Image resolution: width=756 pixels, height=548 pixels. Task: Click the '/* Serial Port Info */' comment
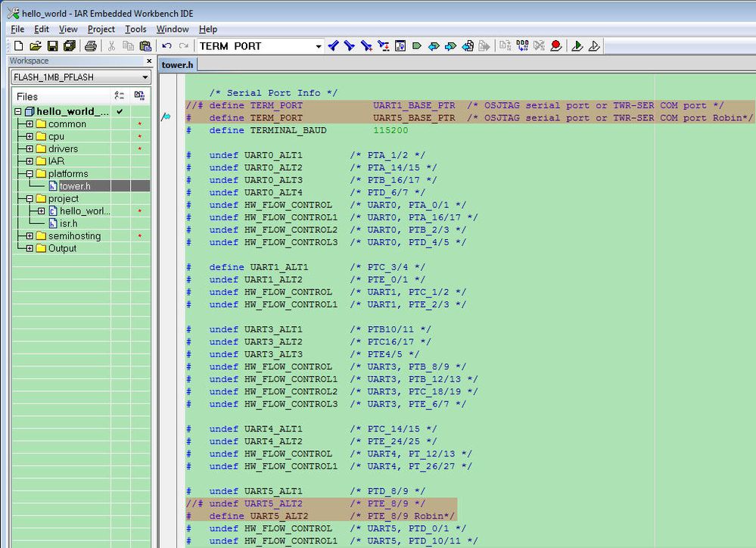[273, 92]
